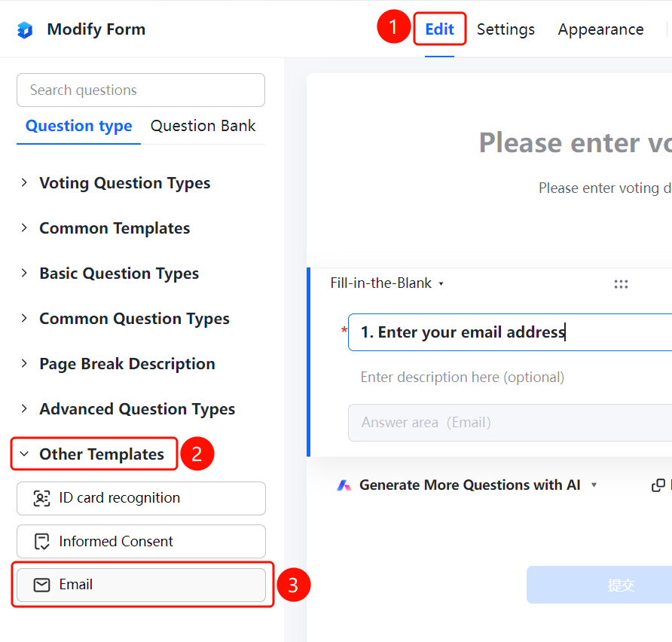The height and width of the screenshot is (642, 672).
Task: Click the blue submit button
Action: 599,585
